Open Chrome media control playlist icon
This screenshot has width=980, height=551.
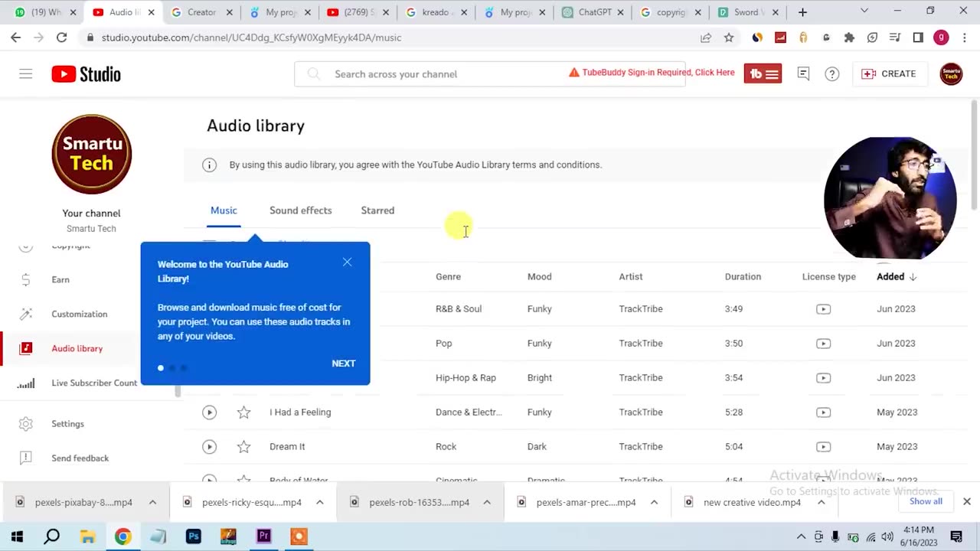[895, 37]
